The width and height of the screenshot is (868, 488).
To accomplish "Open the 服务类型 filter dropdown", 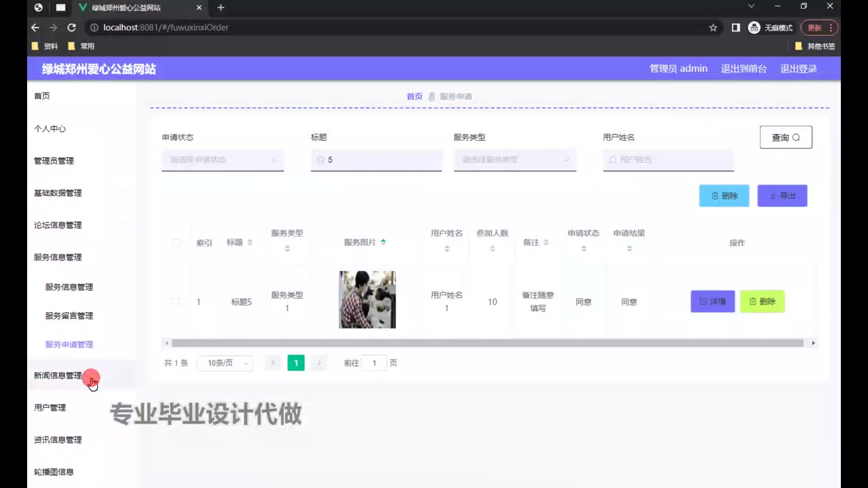I will (x=514, y=160).
